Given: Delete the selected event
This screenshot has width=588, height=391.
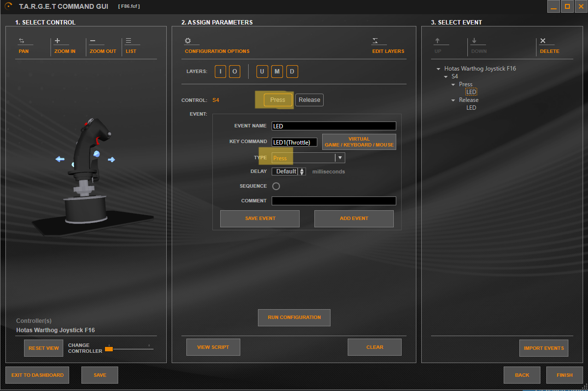Looking at the screenshot, I should click(549, 46).
